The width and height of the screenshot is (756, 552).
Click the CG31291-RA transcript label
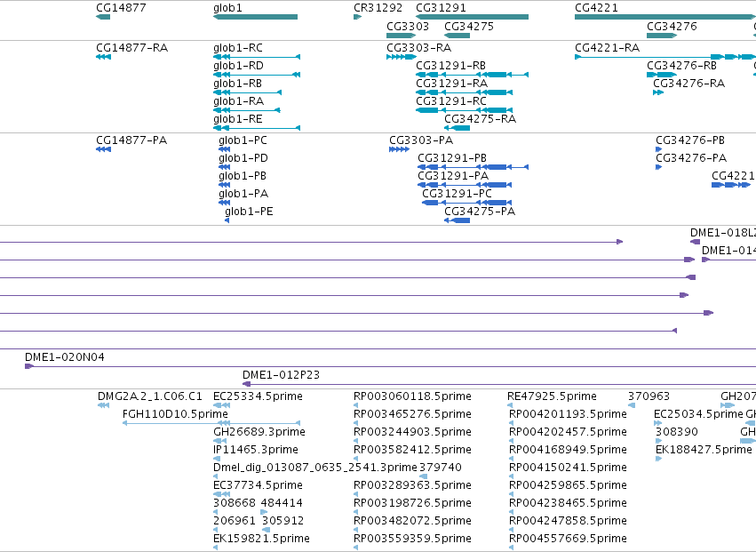(452, 84)
